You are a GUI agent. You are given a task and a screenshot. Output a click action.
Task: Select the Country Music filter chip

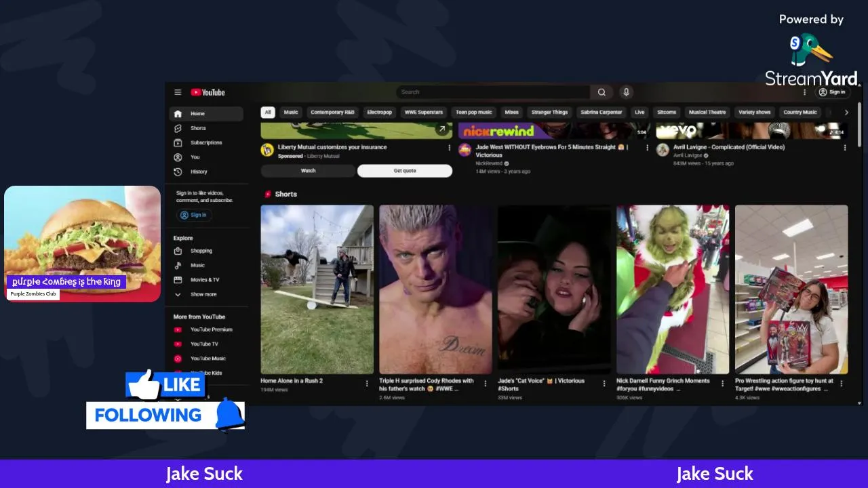click(x=800, y=113)
